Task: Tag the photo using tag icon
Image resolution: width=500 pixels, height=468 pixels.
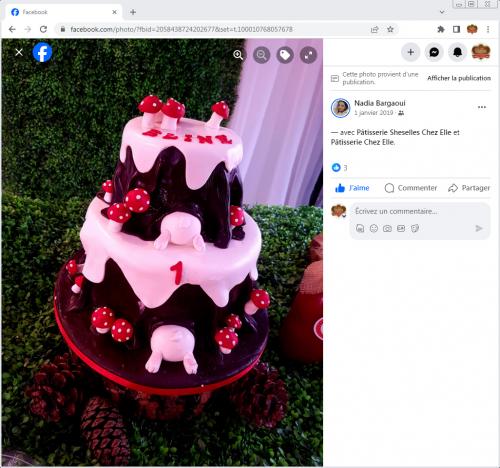Action: pos(285,55)
